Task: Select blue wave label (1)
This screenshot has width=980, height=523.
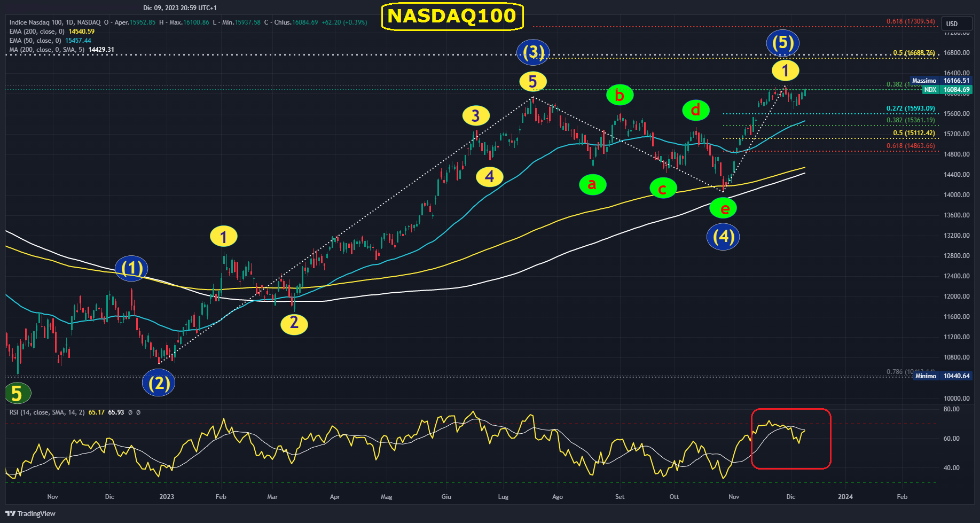Action: click(131, 268)
